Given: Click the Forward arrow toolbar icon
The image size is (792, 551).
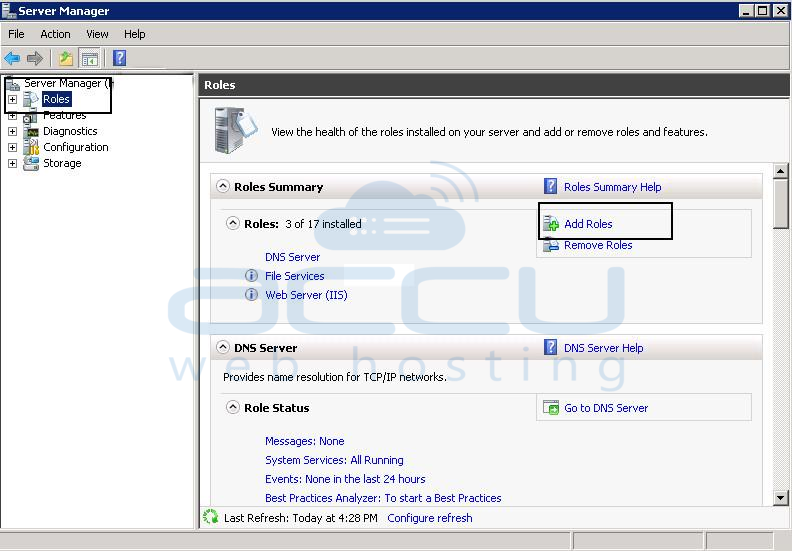Looking at the screenshot, I should tap(34, 58).
